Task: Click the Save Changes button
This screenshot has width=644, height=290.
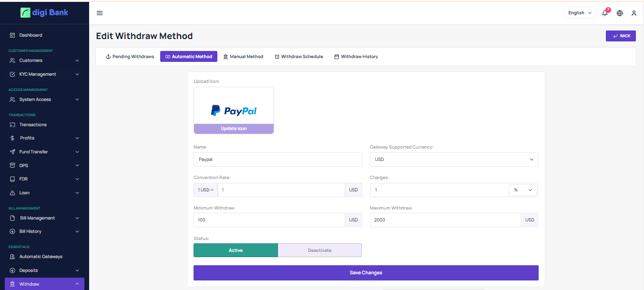Action: (366, 273)
